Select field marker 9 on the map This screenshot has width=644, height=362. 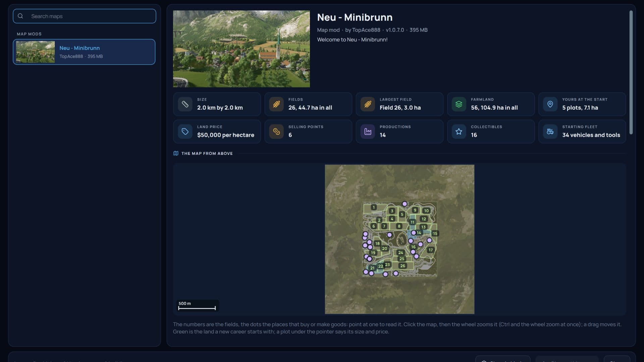click(x=415, y=210)
